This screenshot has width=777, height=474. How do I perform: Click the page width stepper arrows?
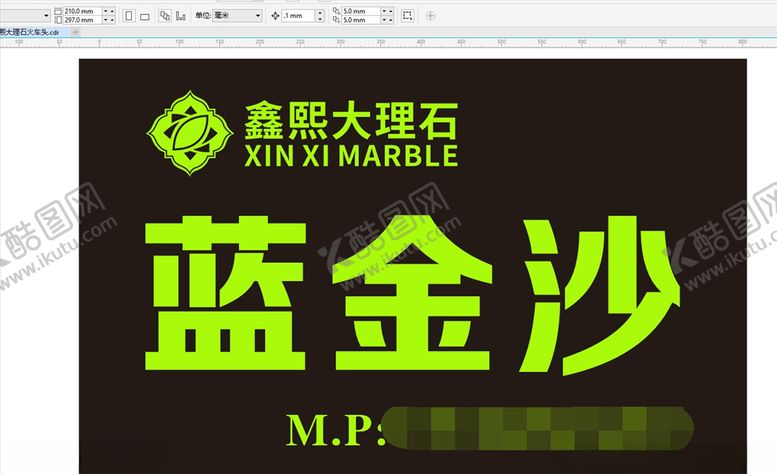coord(109,11)
